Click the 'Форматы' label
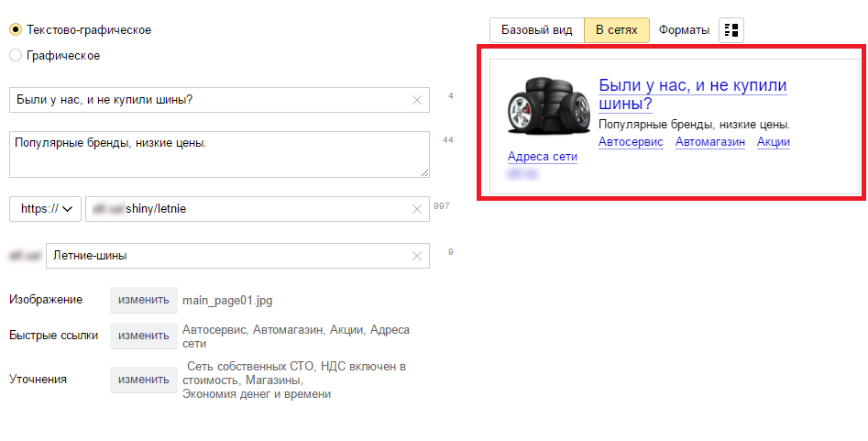This screenshot has height=441, width=868. pos(684,30)
